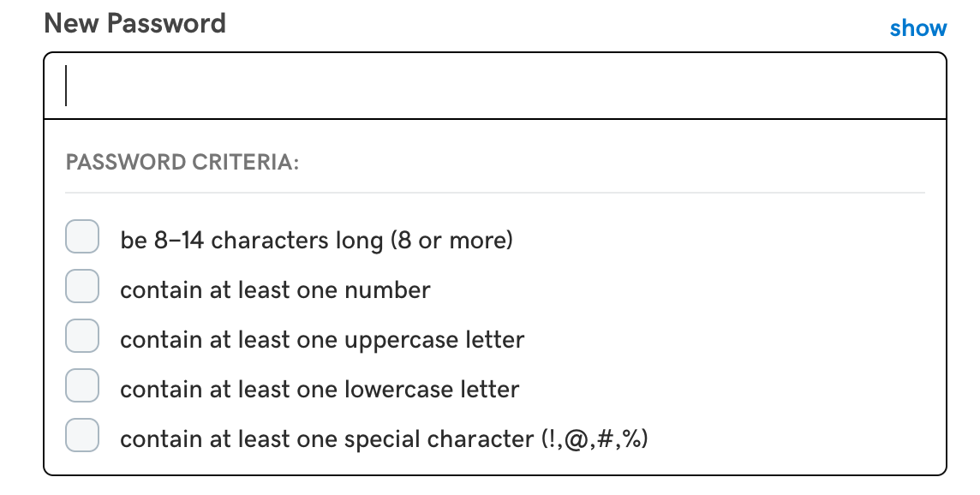Click the '(8 or more)' hint text
Viewport: 980px width, 495px height.
pos(451,241)
